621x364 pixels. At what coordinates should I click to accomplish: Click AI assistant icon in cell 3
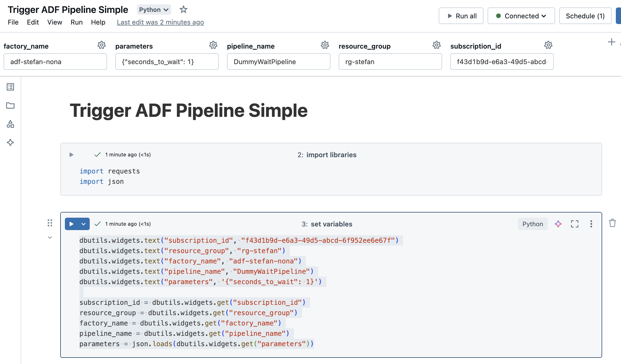tap(558, 224)
